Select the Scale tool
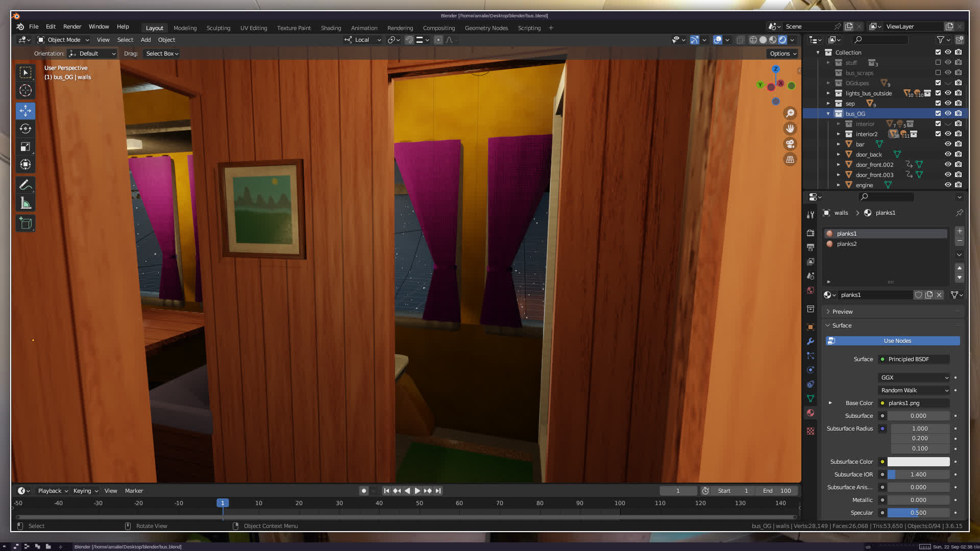980x551 pixels. [x=26, y=147]
